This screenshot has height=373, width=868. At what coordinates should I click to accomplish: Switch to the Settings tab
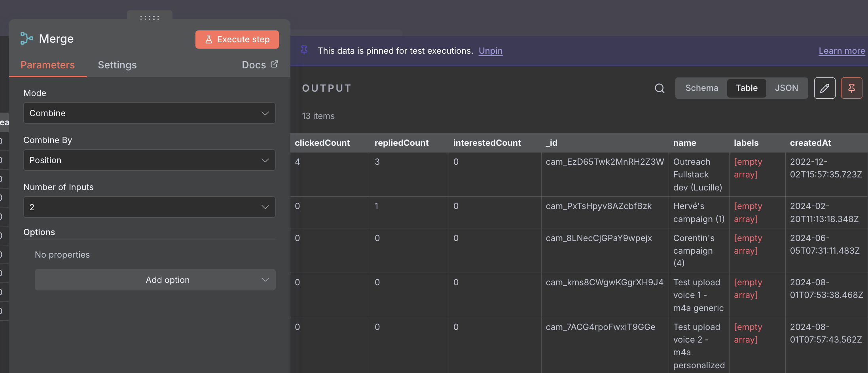click(117, 65)
